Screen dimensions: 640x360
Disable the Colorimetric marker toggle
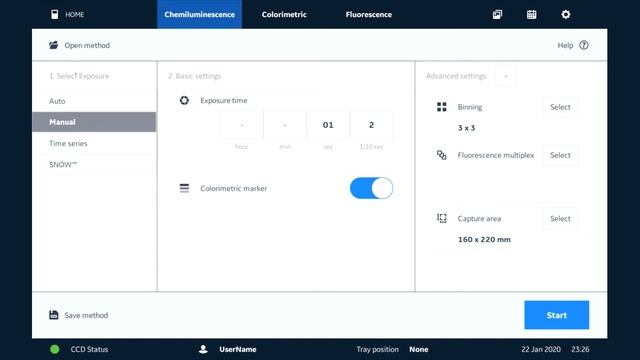[x=371, y=188]
